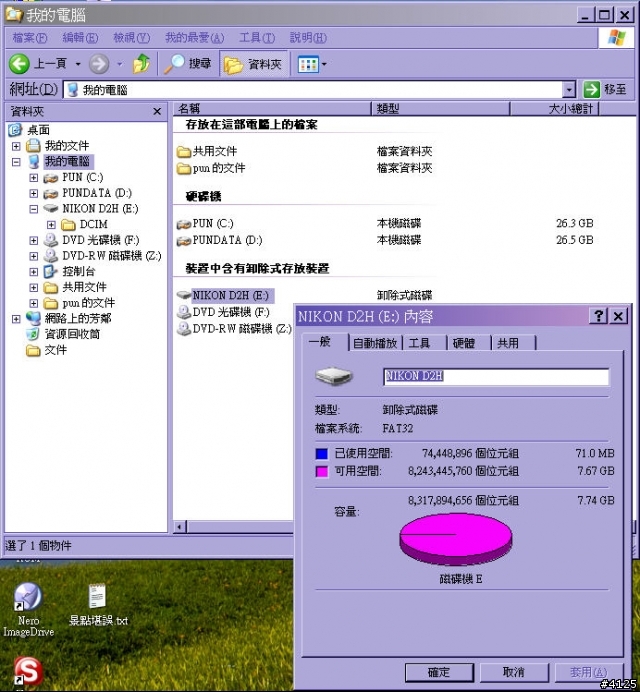Click the 取消 button in properties dialog
Screen dimensions: 640x692
pyautogui.click(x=514, y=673)
